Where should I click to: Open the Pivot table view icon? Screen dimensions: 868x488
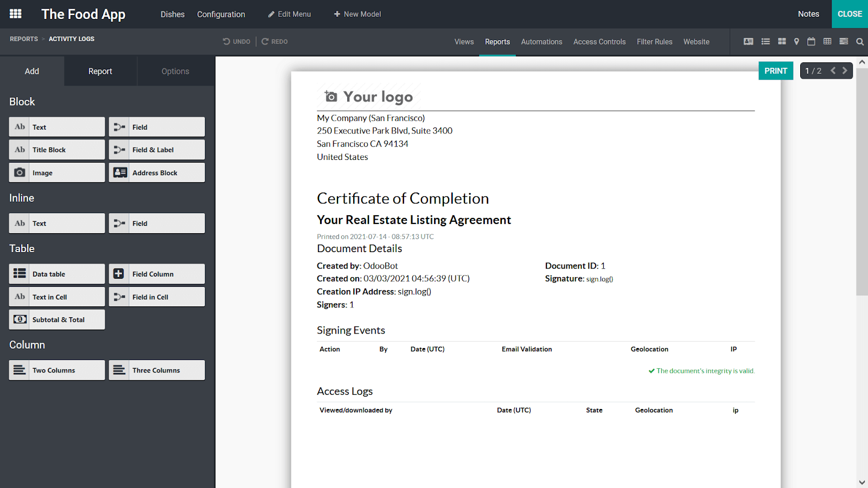827,42
